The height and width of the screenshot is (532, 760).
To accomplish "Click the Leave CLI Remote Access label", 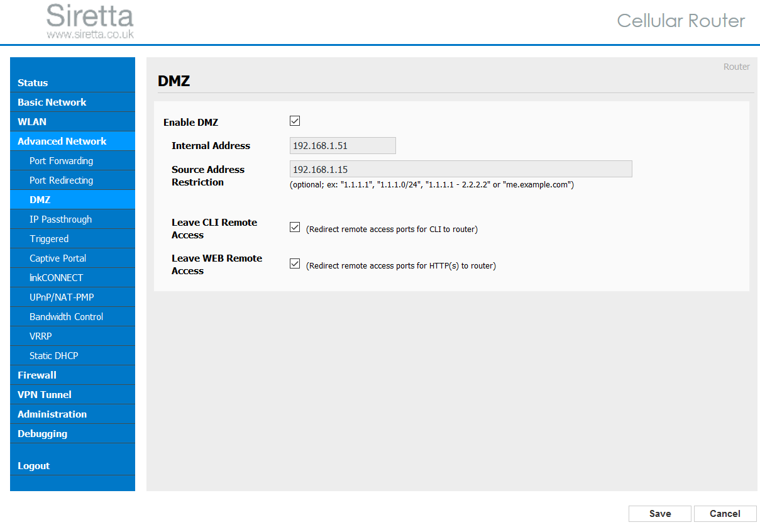I will point(214,228).
